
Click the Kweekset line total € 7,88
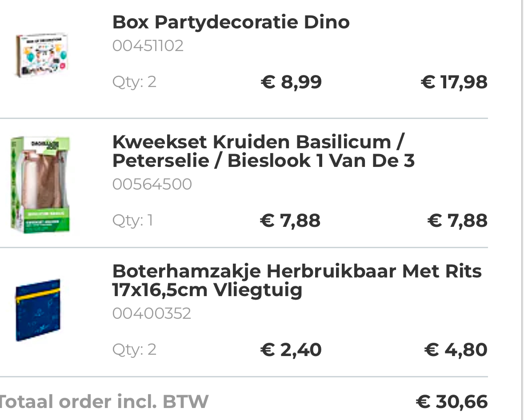tap(457, 221)
